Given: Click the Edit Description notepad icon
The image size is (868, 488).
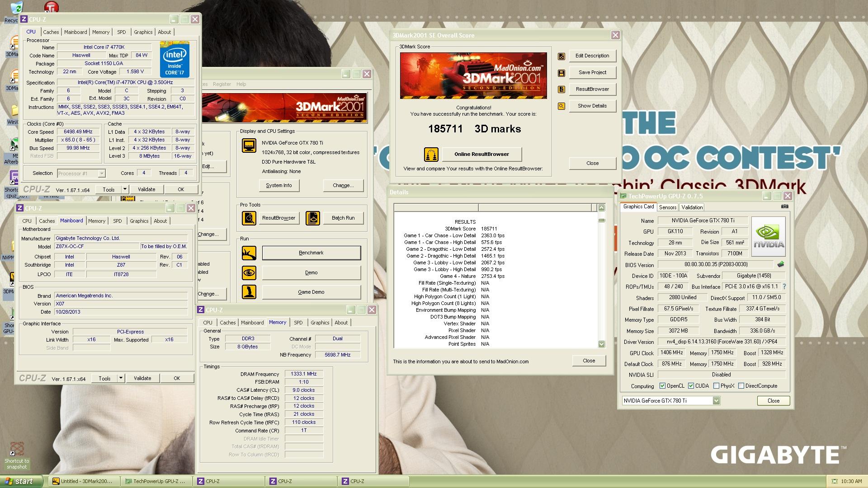Looking at the screenshot, I should coord(561,56).
